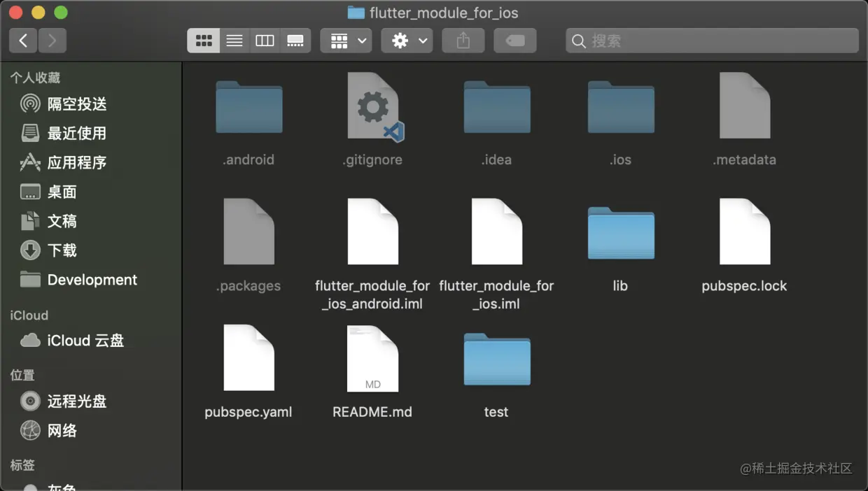Select the .ios folder icon
This screenshot has width=868, height=491.
621,107
